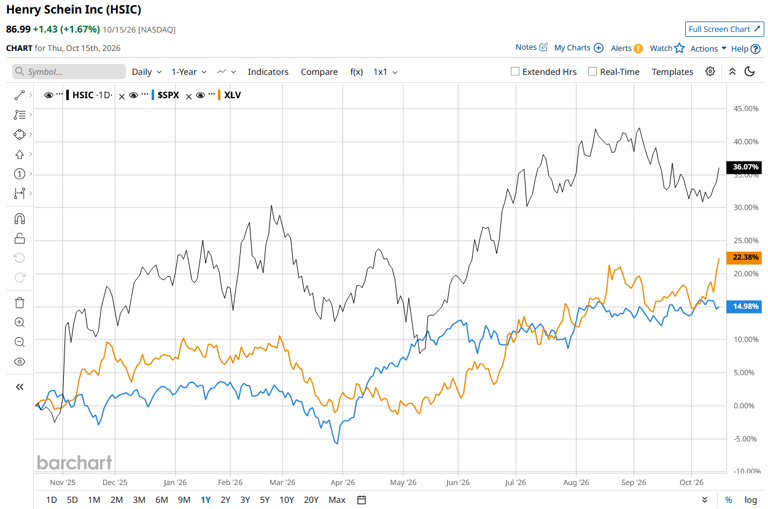Open the 1x1 grid layout dropdown
Image resolution: width=768 pixels, height=509 pixels.
coord(385,72)
